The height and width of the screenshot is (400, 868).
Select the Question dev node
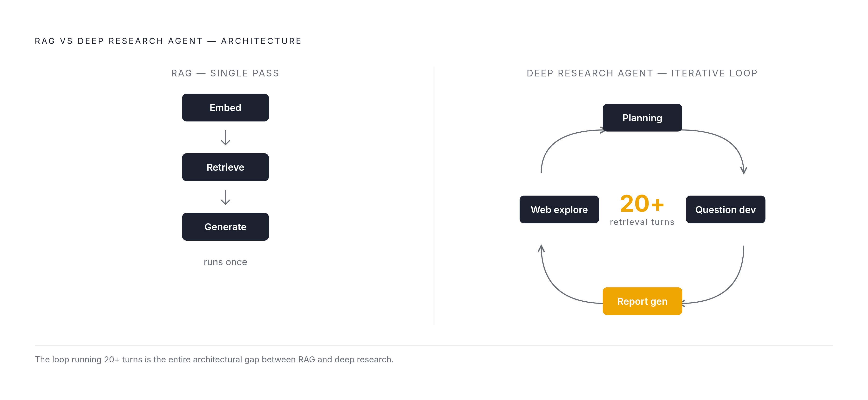(x=726, y=209)
